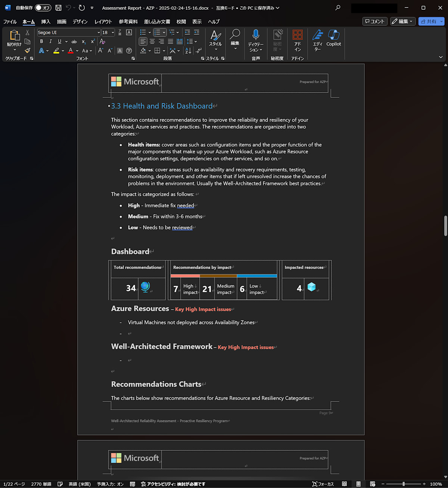This screenshot has height=488, width=448.
Task: Toggle character shading
Action: (120, 50)
